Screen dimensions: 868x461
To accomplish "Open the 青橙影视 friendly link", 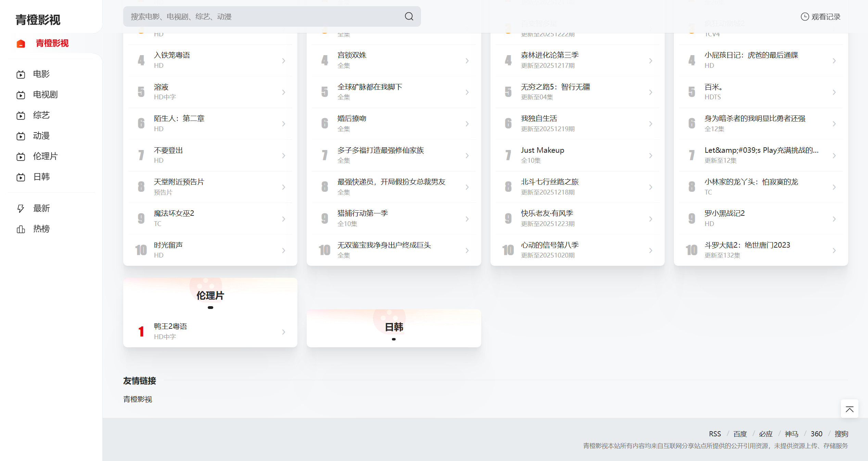I will (x=138, y=399).
